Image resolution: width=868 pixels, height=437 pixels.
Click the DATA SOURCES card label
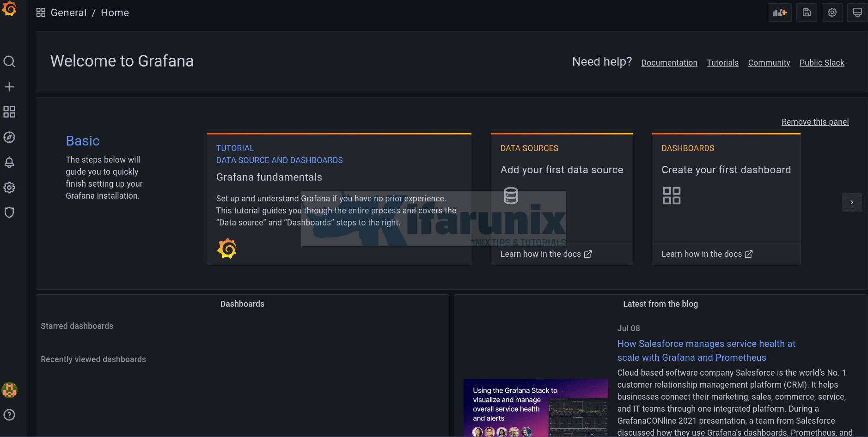click(x=529, y=148)
